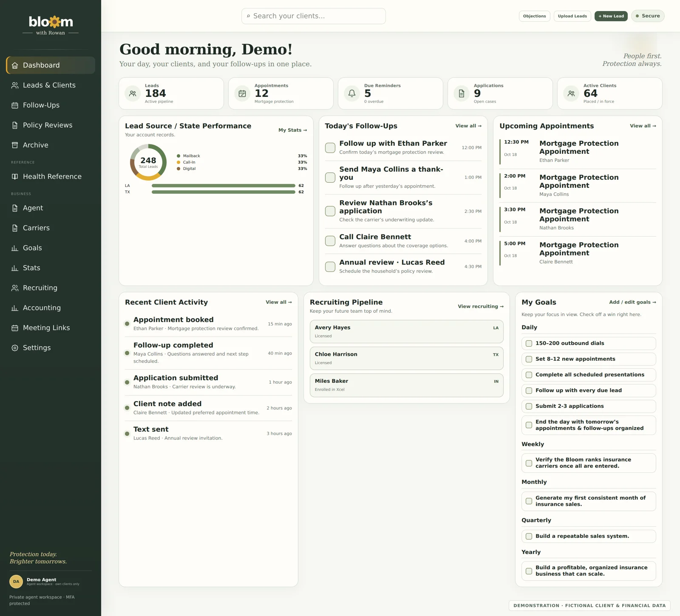Click the DA avatar for Demo Agent
The width and height of the screenshot is (680, 616).
pos(16,582)
